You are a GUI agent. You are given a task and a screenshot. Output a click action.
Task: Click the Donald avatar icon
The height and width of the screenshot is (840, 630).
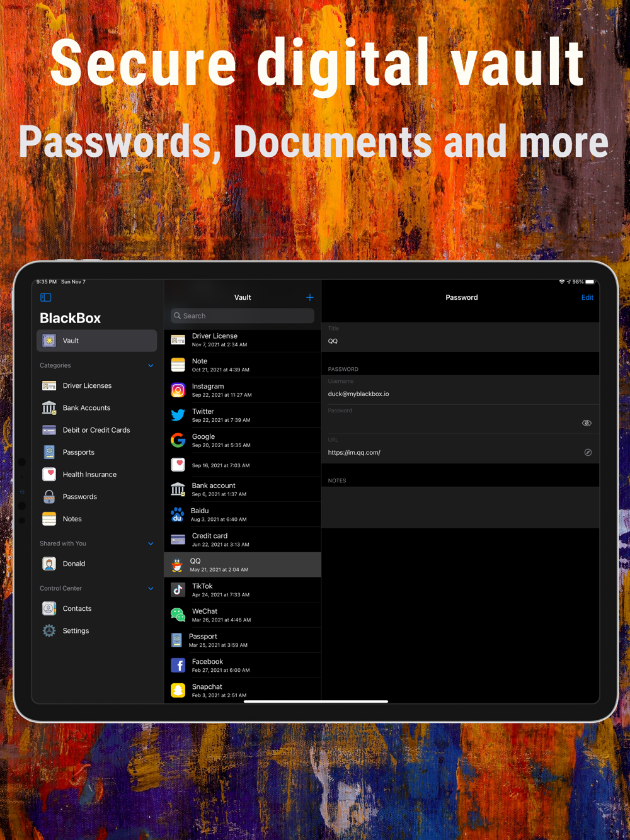(49, 564)
